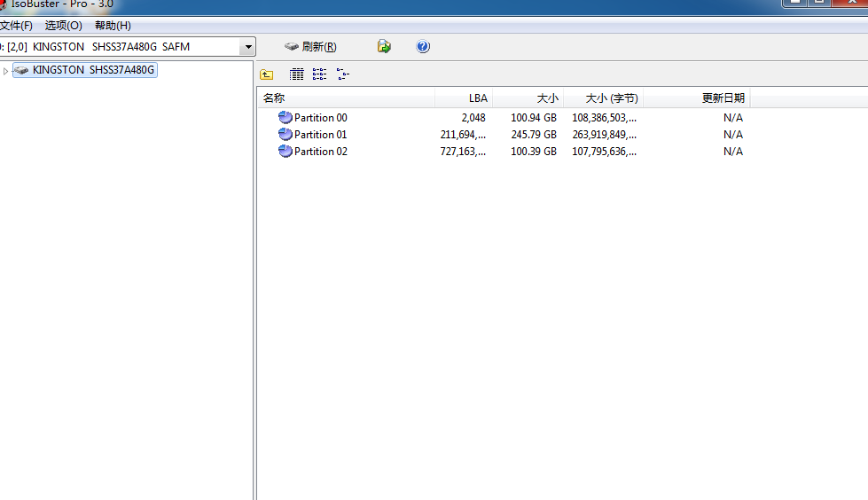Sort by the 大小 column header
868x500 pixels.
pyautogui.click(x=528, y=98)
